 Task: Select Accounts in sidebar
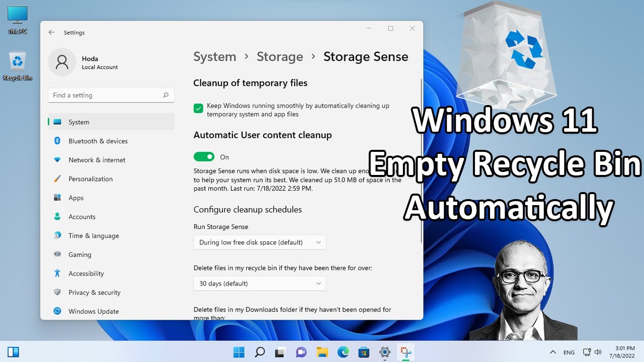(x=111, y=217)
